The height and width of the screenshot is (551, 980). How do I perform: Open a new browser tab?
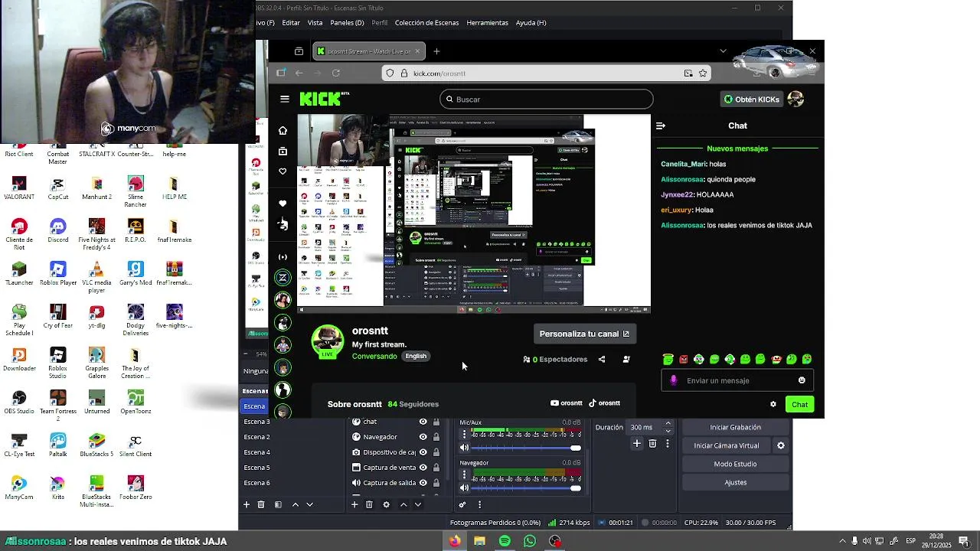(x=436, y=51)
